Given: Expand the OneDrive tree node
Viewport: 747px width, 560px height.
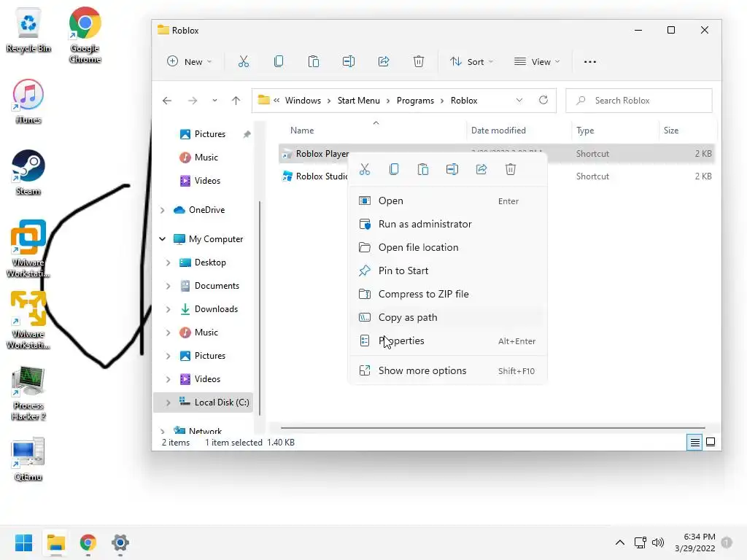Looking at the screenshot, I should tap(163, 210).
